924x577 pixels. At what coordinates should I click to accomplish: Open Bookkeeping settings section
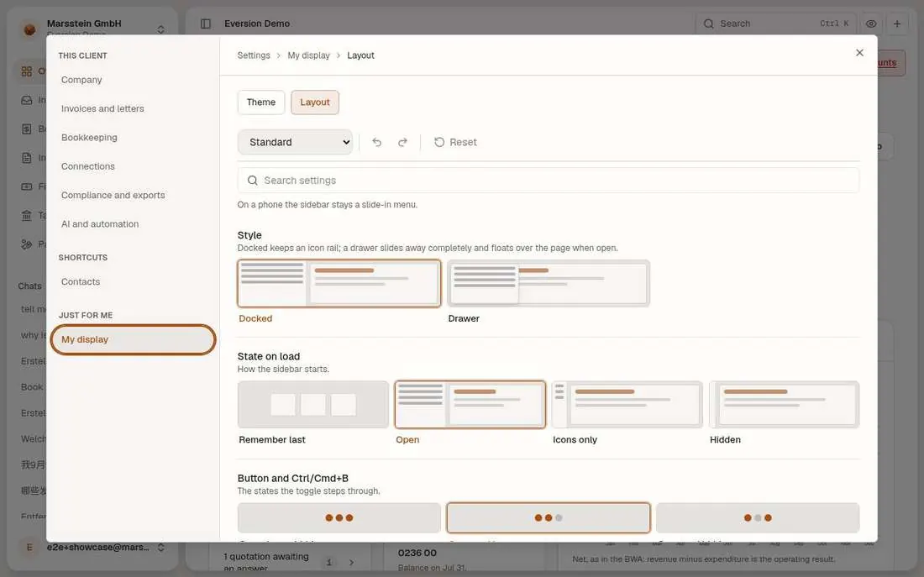point(134,138)
